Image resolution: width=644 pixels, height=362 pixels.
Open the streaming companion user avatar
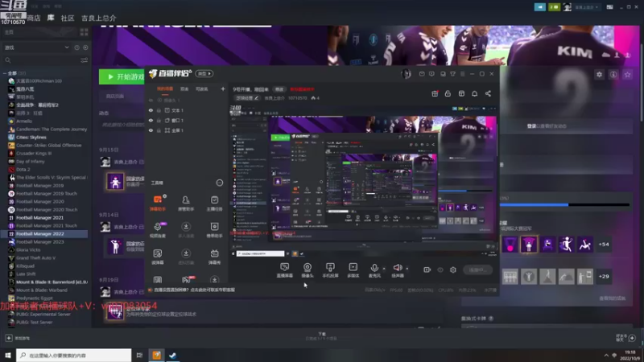point(407,74)
